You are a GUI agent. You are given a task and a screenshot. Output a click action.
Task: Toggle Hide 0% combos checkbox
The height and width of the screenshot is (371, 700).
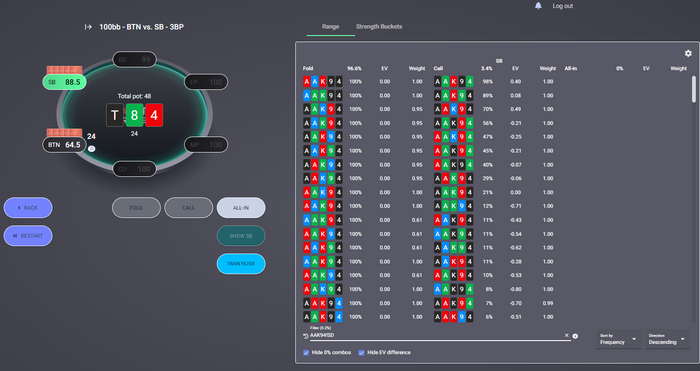coord(306,353)
